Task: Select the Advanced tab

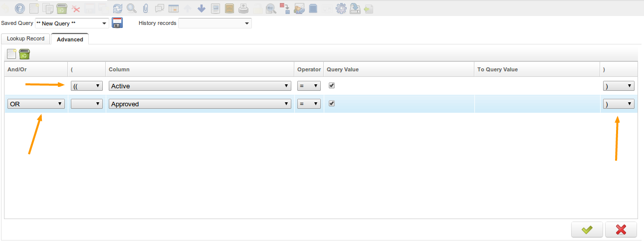Action: [x=70, y=39]
